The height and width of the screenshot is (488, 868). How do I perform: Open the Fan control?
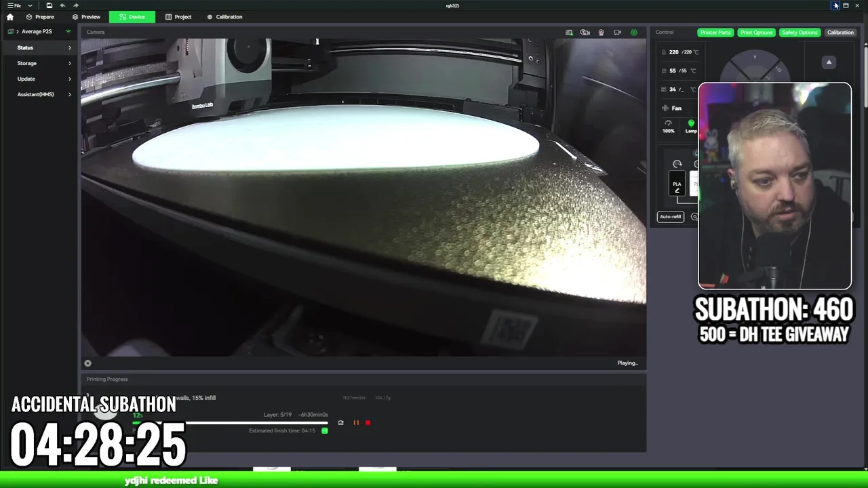click(672, 108)
